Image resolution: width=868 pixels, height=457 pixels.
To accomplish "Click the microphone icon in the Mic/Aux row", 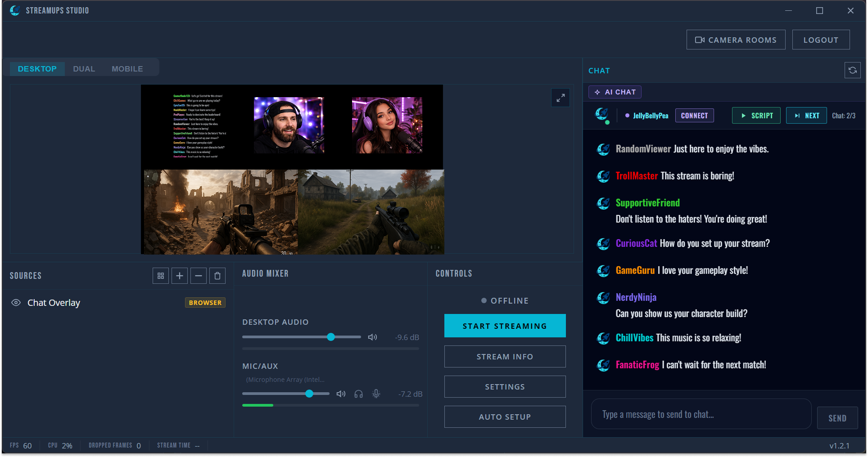I will [x=376, y=394].
